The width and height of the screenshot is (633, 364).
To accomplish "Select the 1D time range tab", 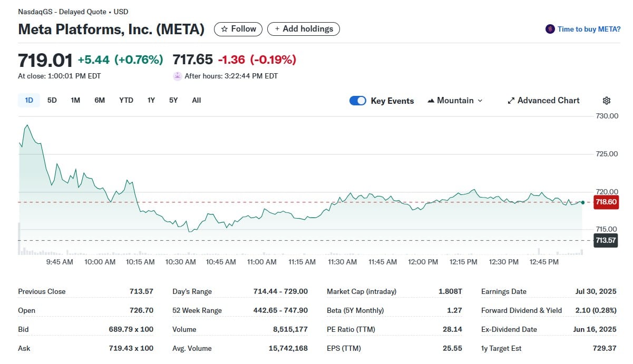I will tap(29, 100).
